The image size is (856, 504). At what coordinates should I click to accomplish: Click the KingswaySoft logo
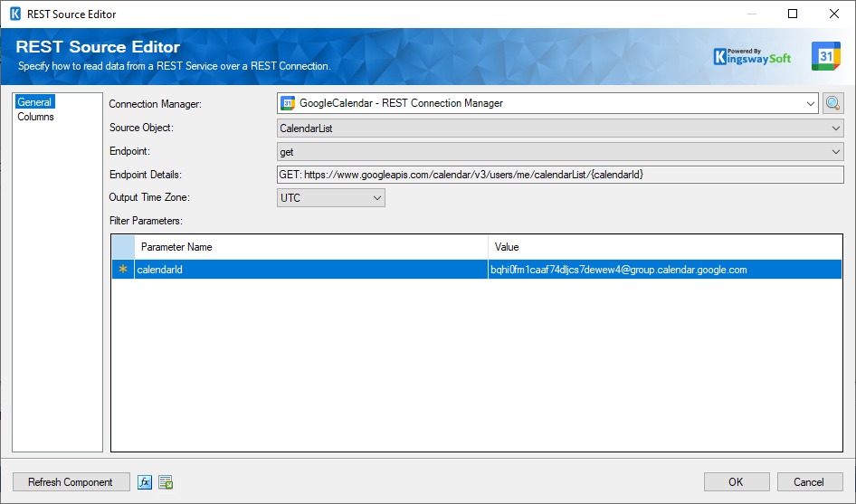752,56
